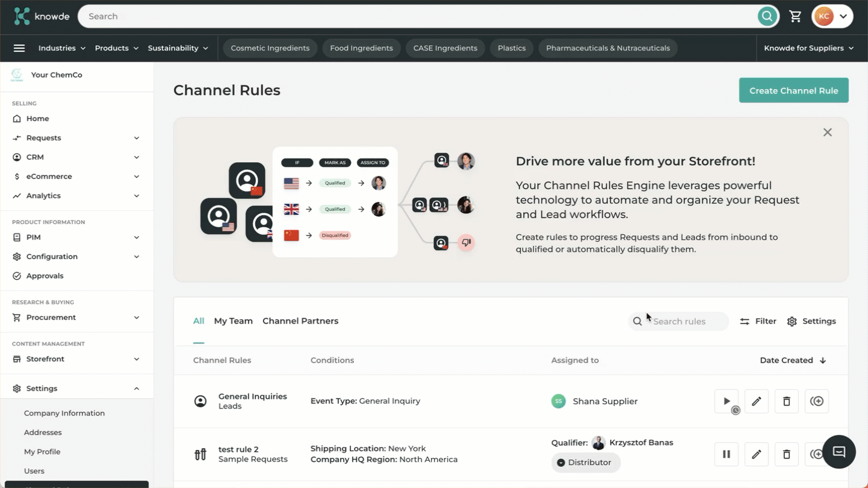The width and height of the screenshot is (868, 488).
Task: Click Krzysztof Banas avatar photo
Action: coord(598,443)
